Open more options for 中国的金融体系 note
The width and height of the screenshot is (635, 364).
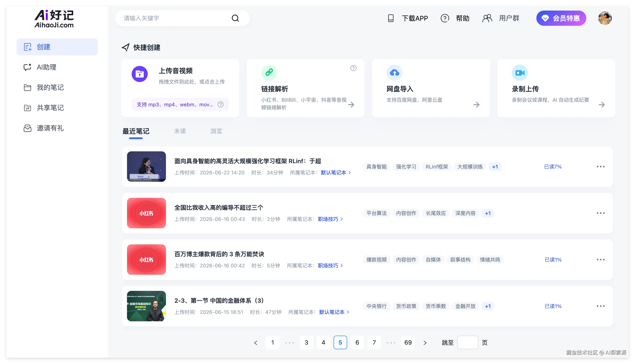(600, 306)
